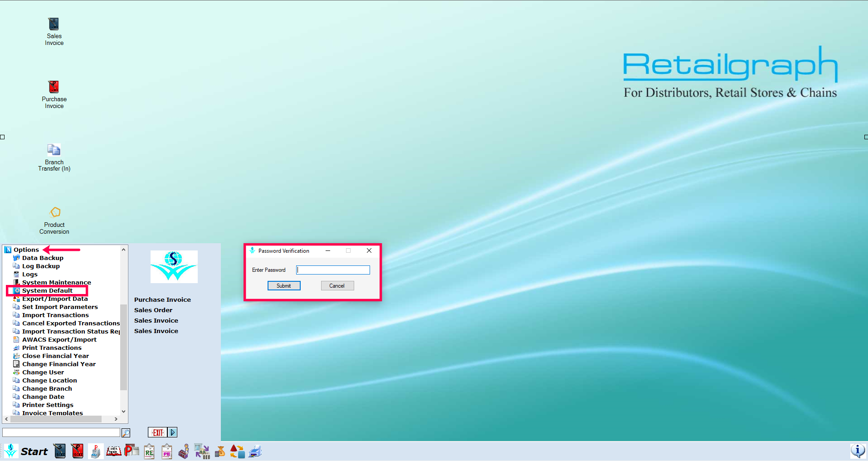Click the tree's vertical scroll-down arrow

(x=123, y=412)
